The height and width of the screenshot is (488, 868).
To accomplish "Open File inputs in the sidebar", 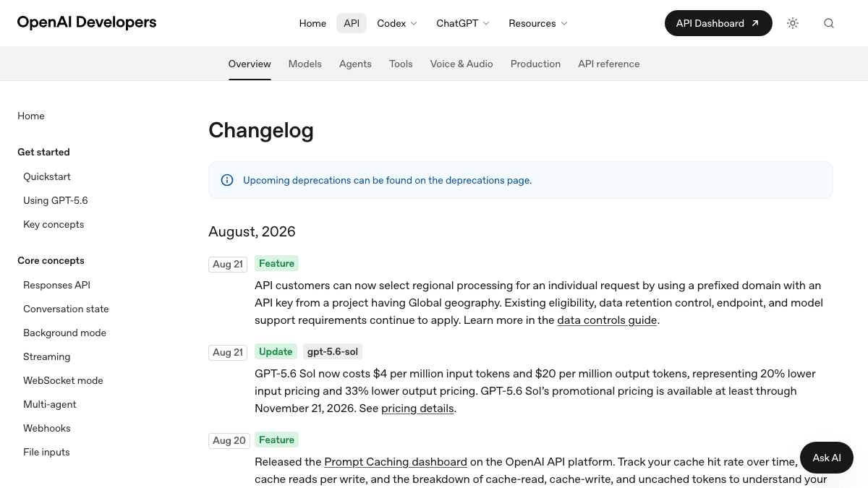I will [46, 452].
